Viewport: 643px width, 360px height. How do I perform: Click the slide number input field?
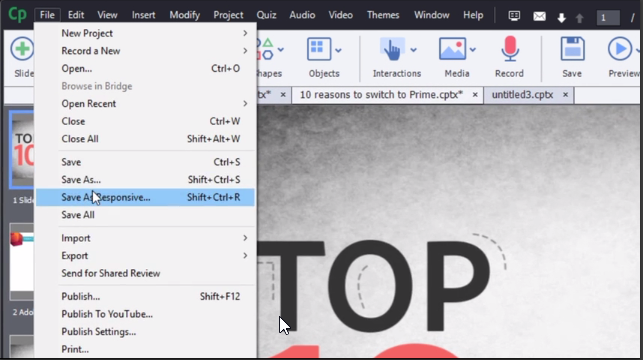[x=608, y=18]
